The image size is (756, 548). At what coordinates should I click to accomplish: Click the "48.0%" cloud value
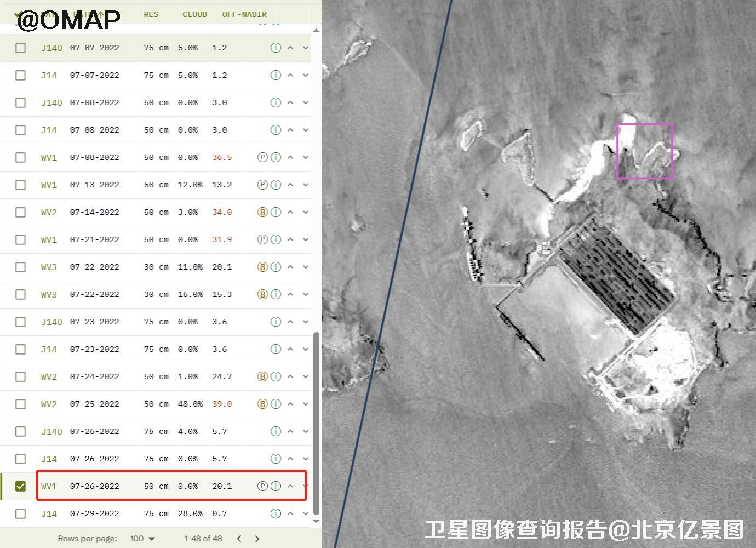pos(190,404)
